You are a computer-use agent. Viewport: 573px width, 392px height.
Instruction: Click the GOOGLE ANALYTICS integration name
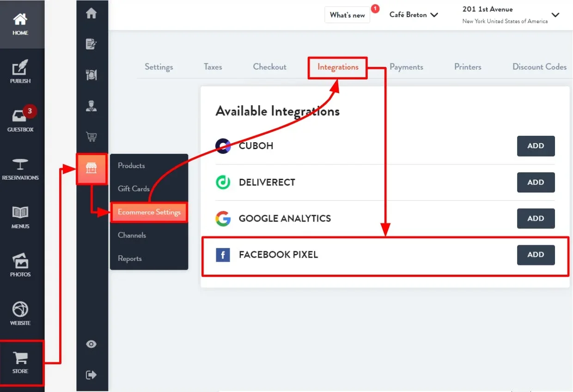pyautogui.click(x=285, y=218)
